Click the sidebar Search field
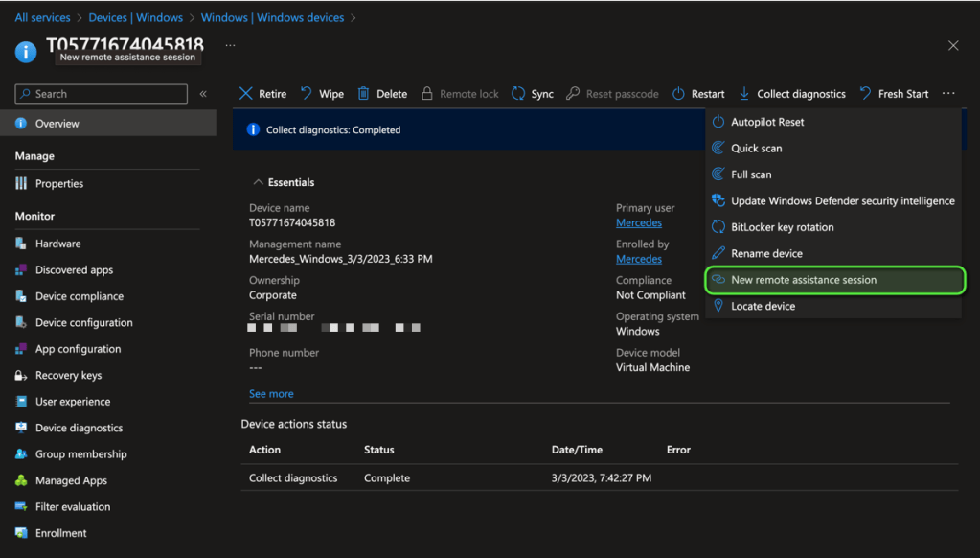The height and width of the screenshot is (558, 980). 102,94
